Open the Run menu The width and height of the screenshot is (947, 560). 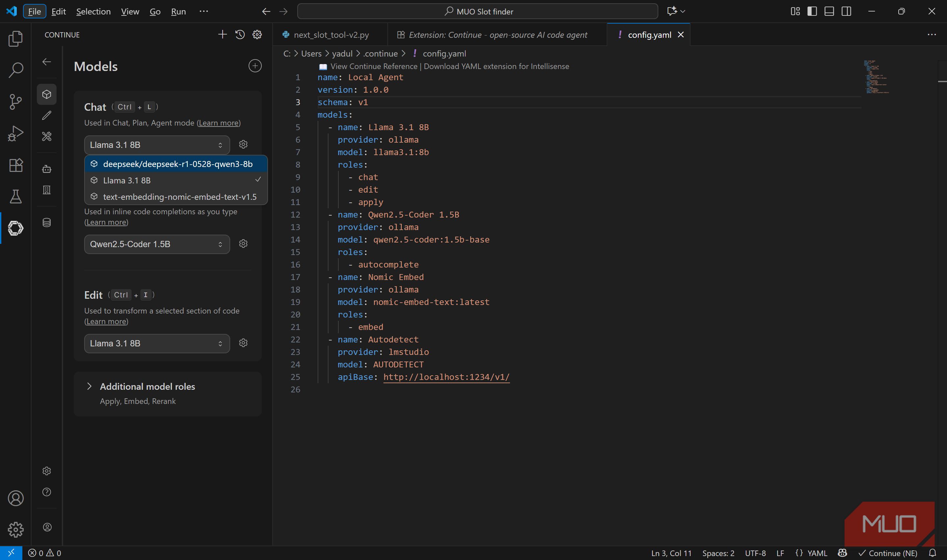point(178,11)
